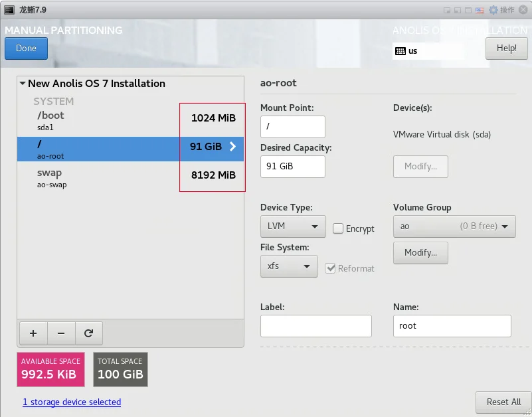The height and width of the screenshot is (417, 532).
Task: Open the 1 storage device selected link
Action: coord(72,402)
